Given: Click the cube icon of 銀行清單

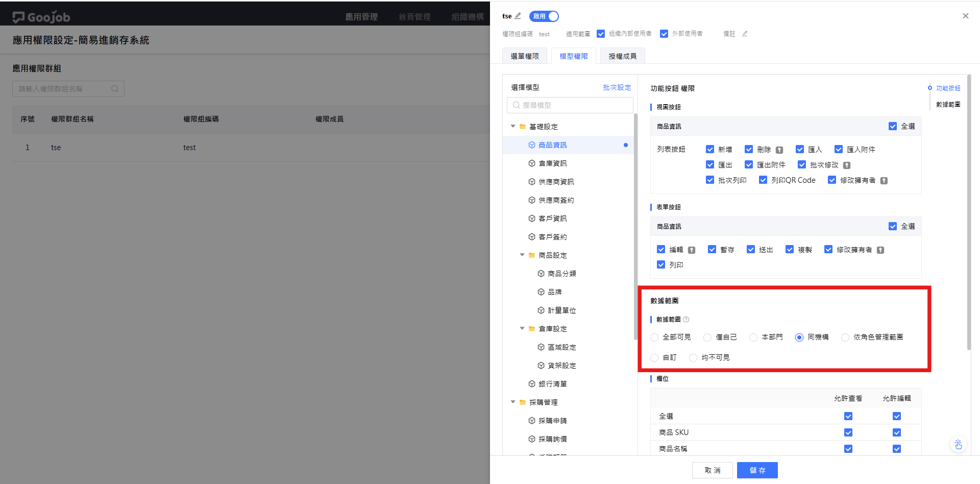Looking at the screenshot, I should point(532,384).
